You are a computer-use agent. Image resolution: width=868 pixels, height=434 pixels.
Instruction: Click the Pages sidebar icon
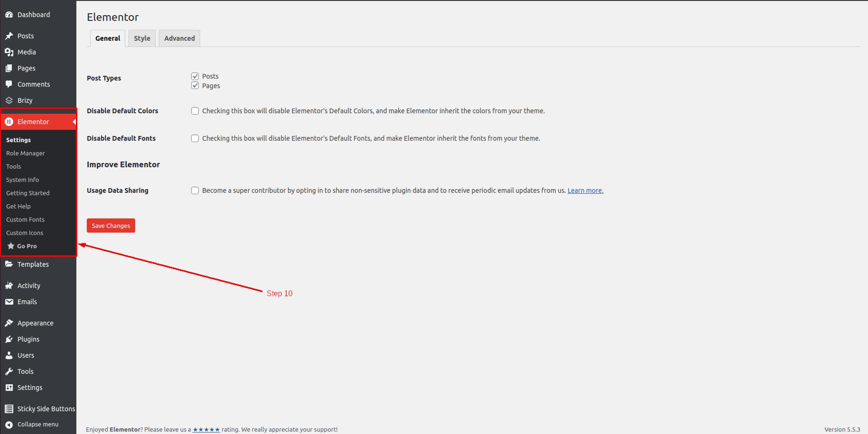9,68
